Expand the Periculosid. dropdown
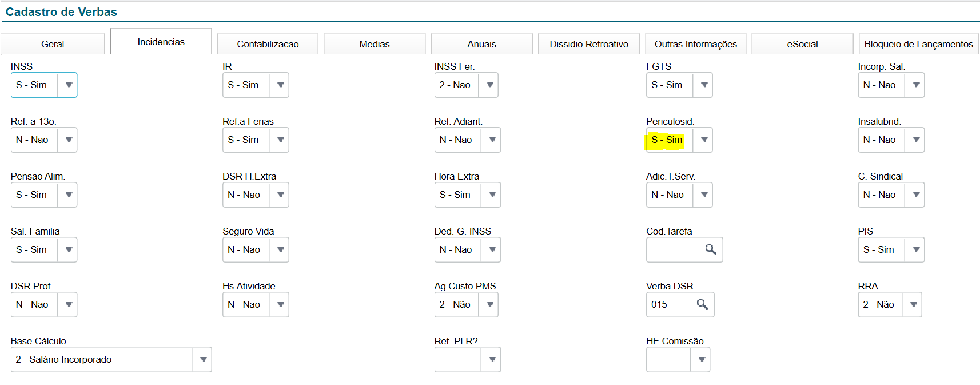 704,140
